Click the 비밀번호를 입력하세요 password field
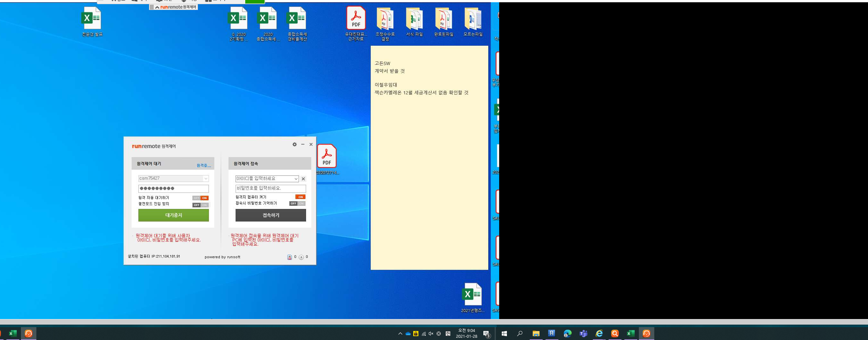The image size is (868, 340). (271, 188)
